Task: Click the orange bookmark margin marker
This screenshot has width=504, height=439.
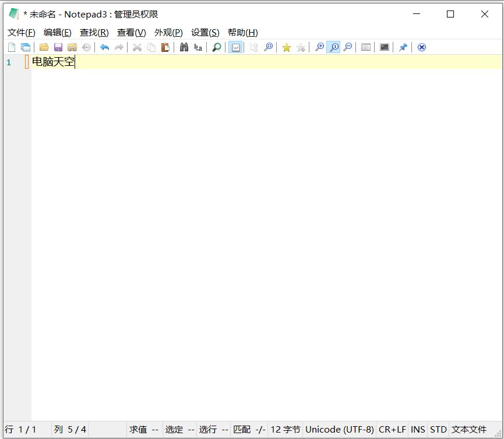Action: [27, 62]
